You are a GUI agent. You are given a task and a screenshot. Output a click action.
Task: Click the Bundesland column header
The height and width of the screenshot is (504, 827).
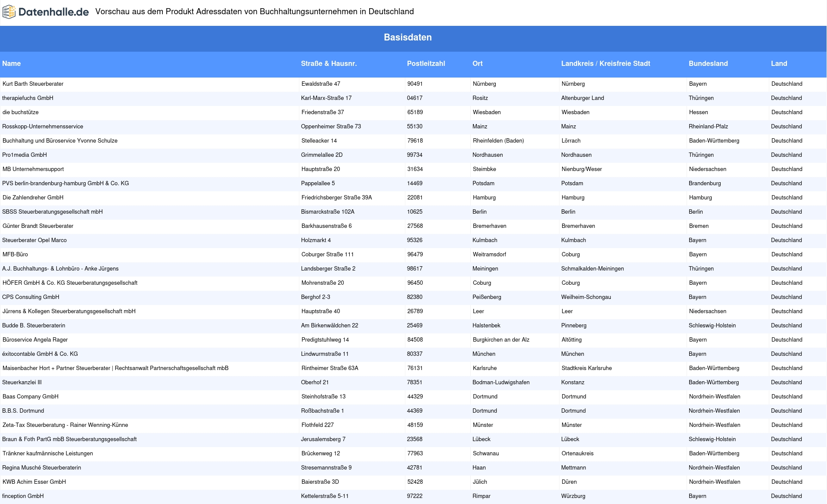708,63
